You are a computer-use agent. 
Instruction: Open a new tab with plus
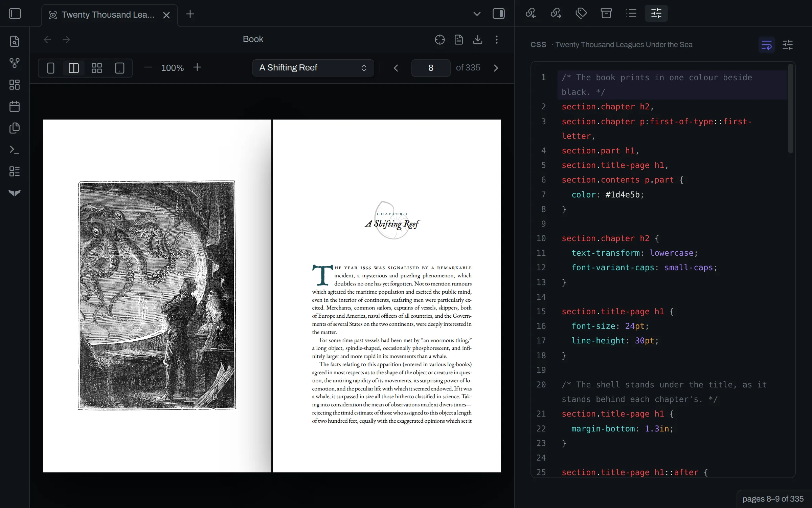[190, 14]
